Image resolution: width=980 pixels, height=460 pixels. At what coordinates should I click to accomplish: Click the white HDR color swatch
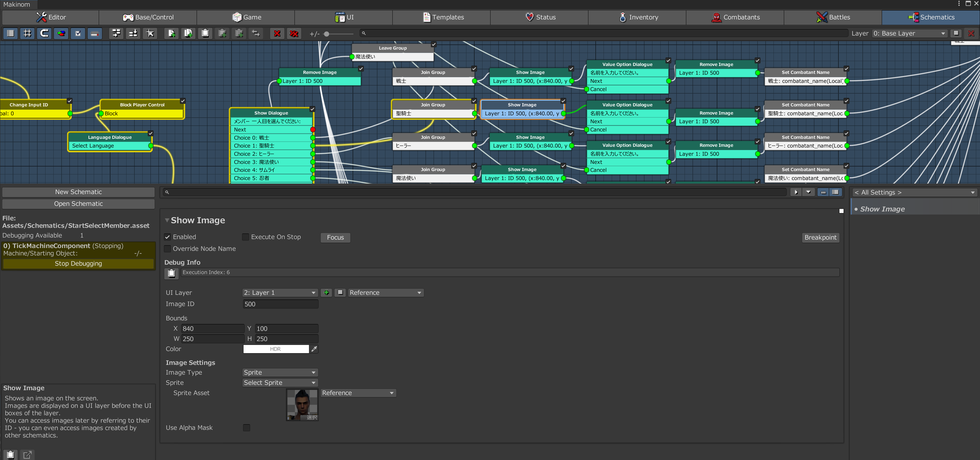tap(276, 349)
